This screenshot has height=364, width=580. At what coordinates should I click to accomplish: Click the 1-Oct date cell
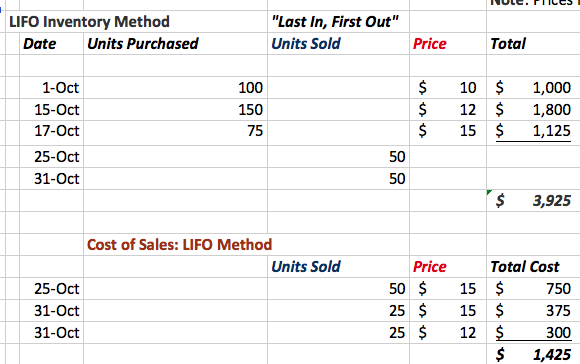(51, 88)
